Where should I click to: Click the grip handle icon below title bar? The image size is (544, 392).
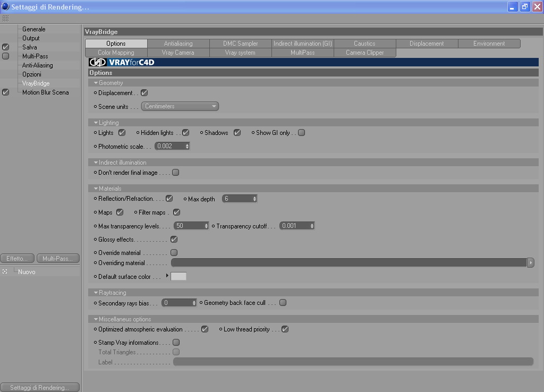point(5,18)
